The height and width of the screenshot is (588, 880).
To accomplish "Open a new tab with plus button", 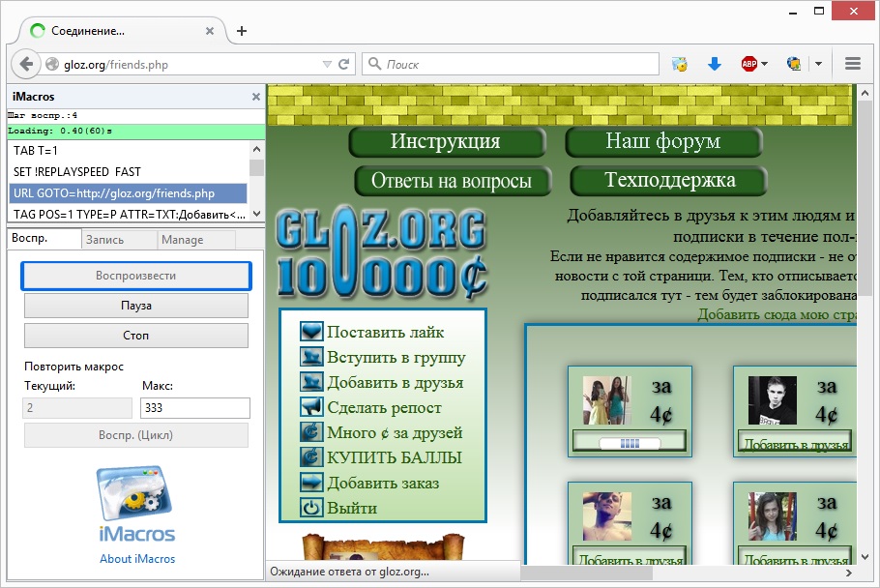I will pyautogui.click(x=242, y=31).
